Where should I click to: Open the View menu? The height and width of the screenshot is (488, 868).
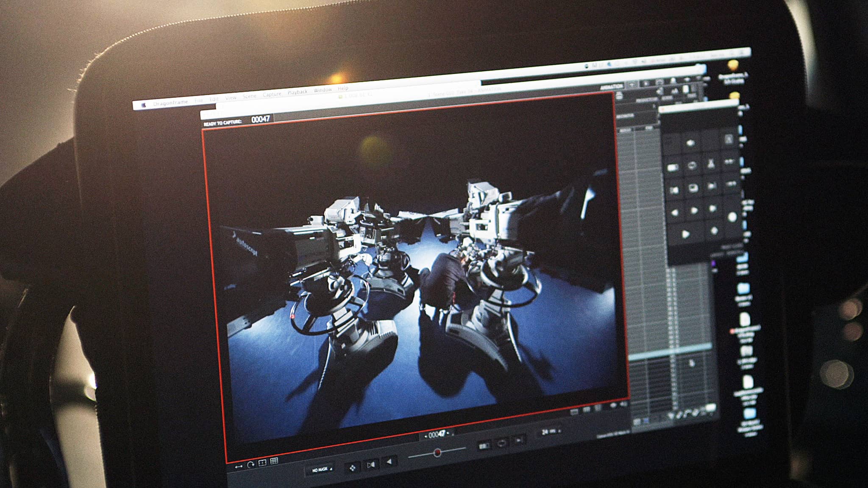pyautogui.click(x=231, y=98)
